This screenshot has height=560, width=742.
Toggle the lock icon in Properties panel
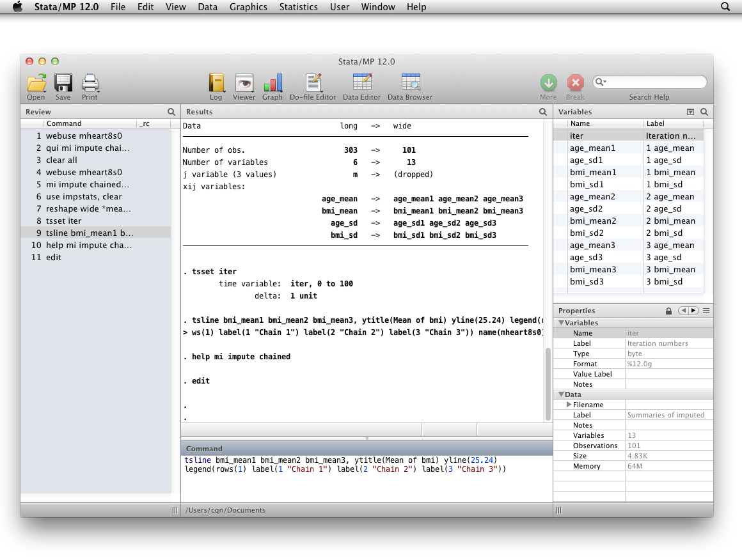click(x=668, y=311)
